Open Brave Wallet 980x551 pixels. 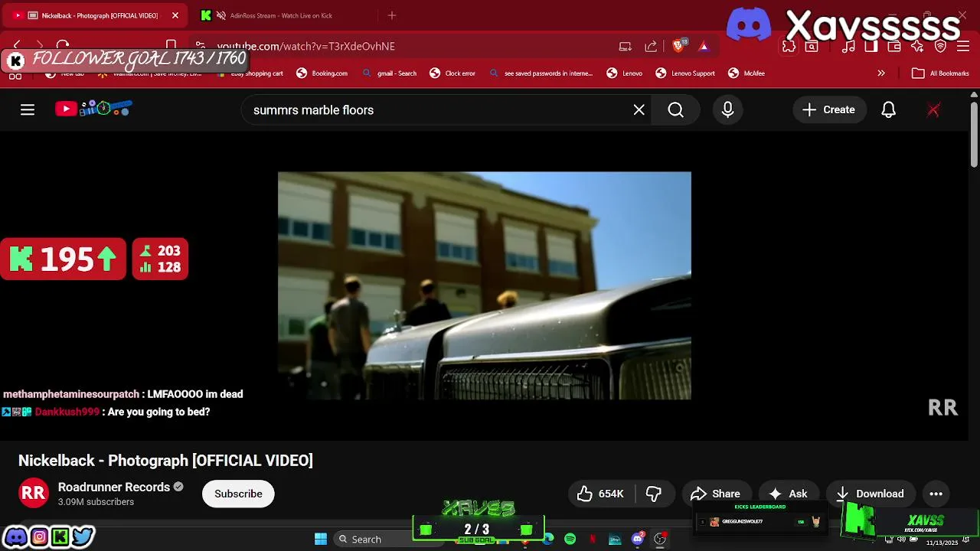pos(894,46)
